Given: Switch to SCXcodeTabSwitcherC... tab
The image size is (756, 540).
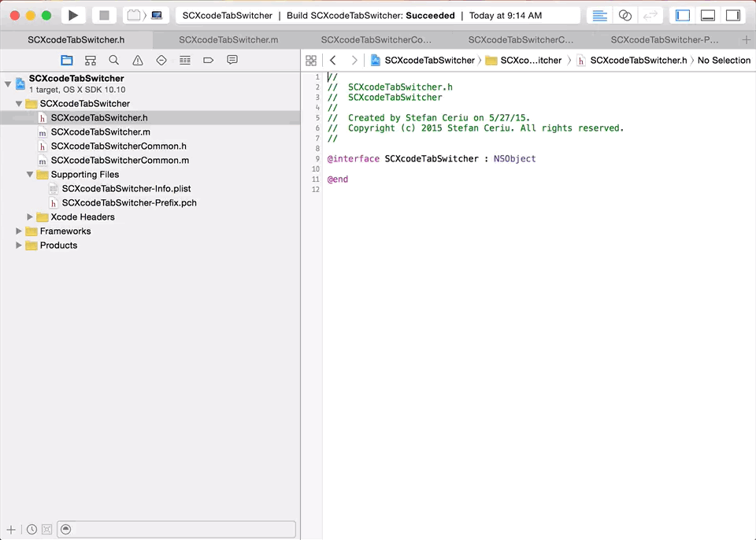Looking at the screenshot, I should (521, 39).
